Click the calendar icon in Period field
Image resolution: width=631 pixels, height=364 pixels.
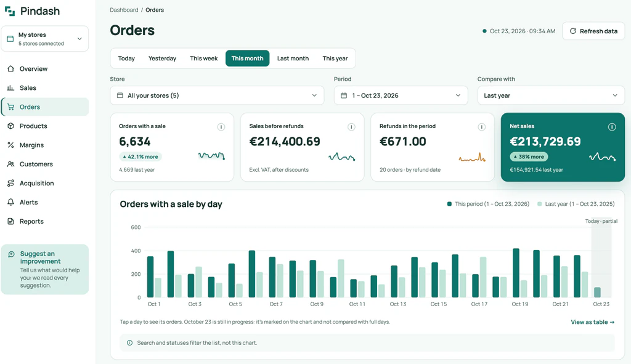tap(344, 95)
